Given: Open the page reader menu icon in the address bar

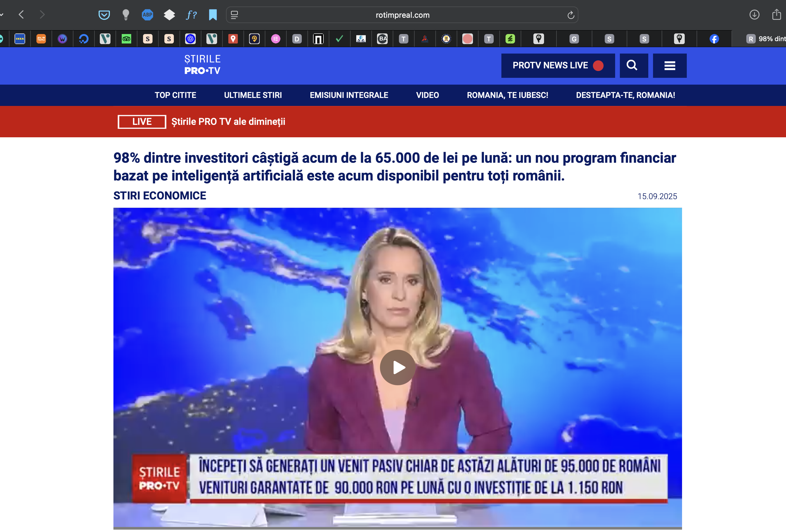Looking at the screenshot, I should (234, 15).
